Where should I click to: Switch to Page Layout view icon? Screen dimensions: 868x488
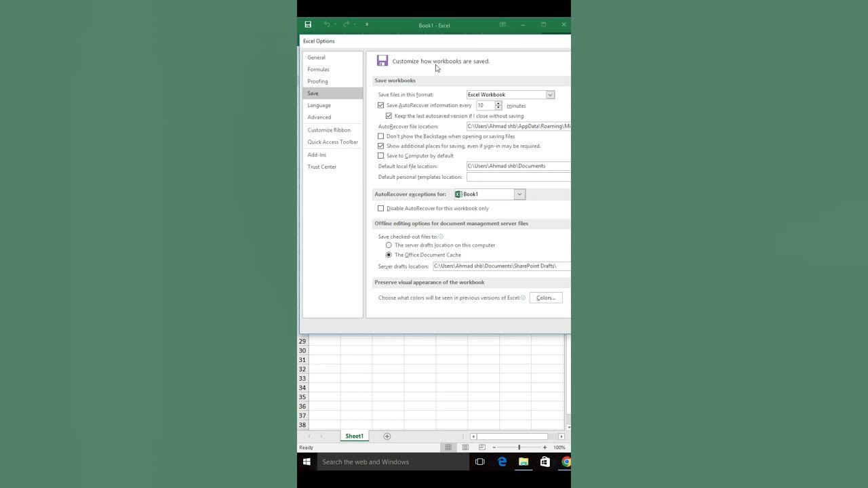pos(465,447)
